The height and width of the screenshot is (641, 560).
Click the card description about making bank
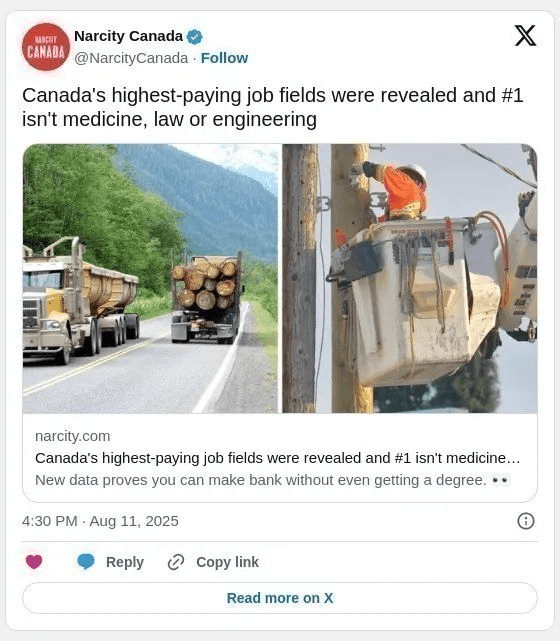pos(272,480)
